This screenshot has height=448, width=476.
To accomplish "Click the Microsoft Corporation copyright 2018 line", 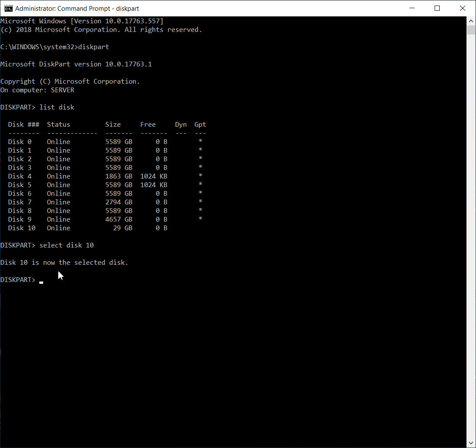I will coord(101,30).
